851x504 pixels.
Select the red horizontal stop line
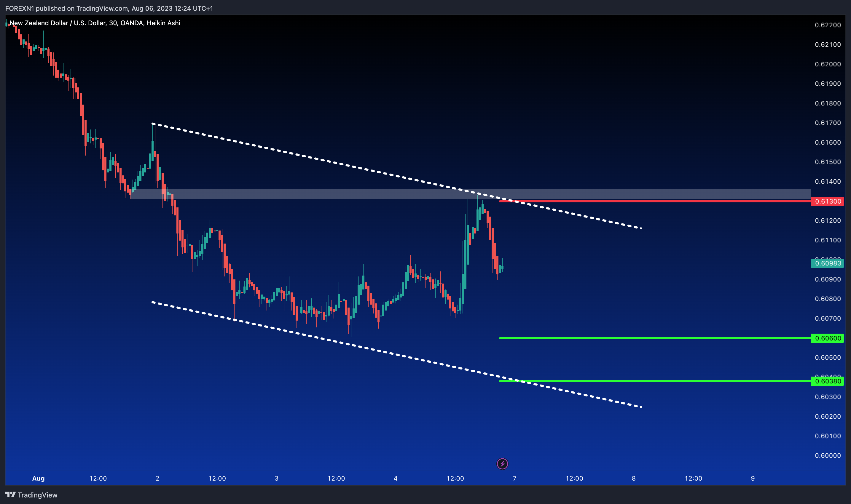(x=655, y=201)
